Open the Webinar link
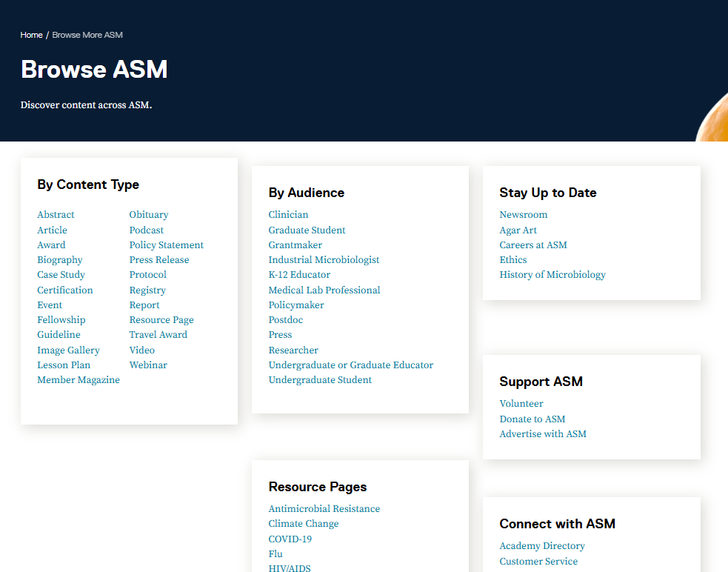The image size is (728, 572). (148, 365)
